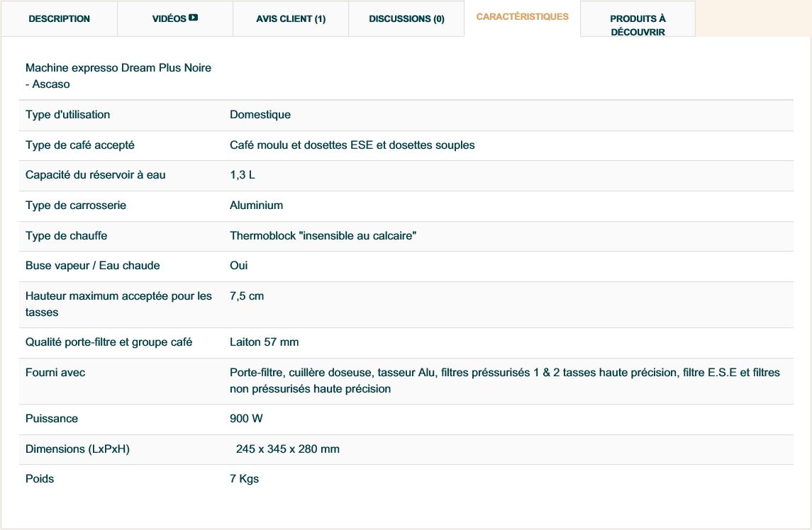Select the value "245 x 345 x 280 mm"
Viewport: 812px width, 530px height.
pos(288,449)
